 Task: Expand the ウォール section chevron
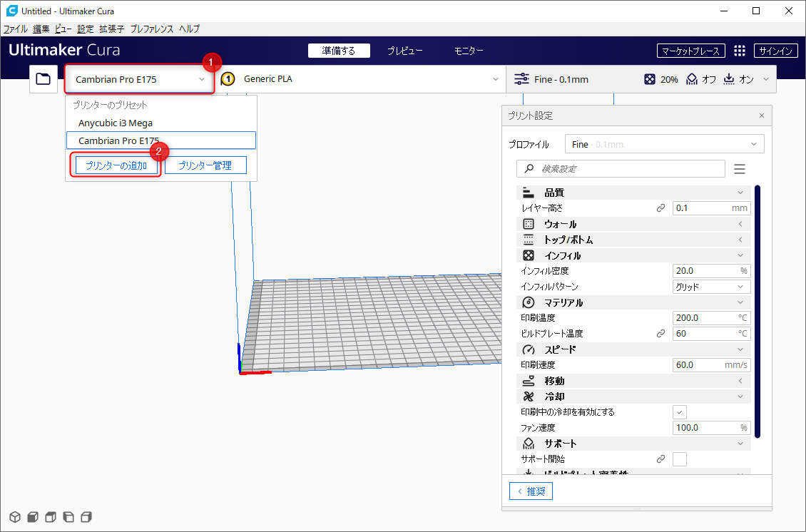click(x=740, y=224)
